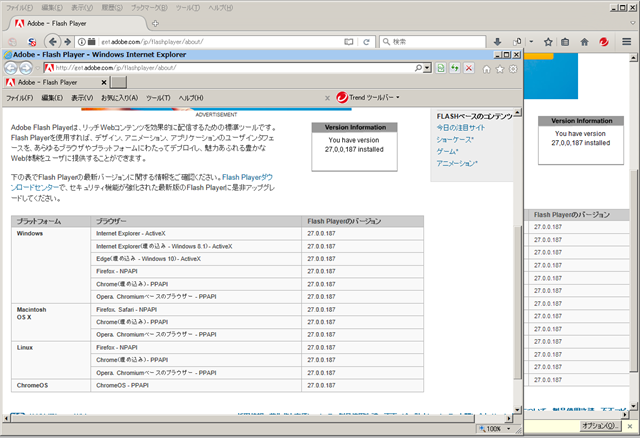Screen dimensions: 640x438
Task: Click the Firefox page scroll up arrow
Action: (633, 58)
